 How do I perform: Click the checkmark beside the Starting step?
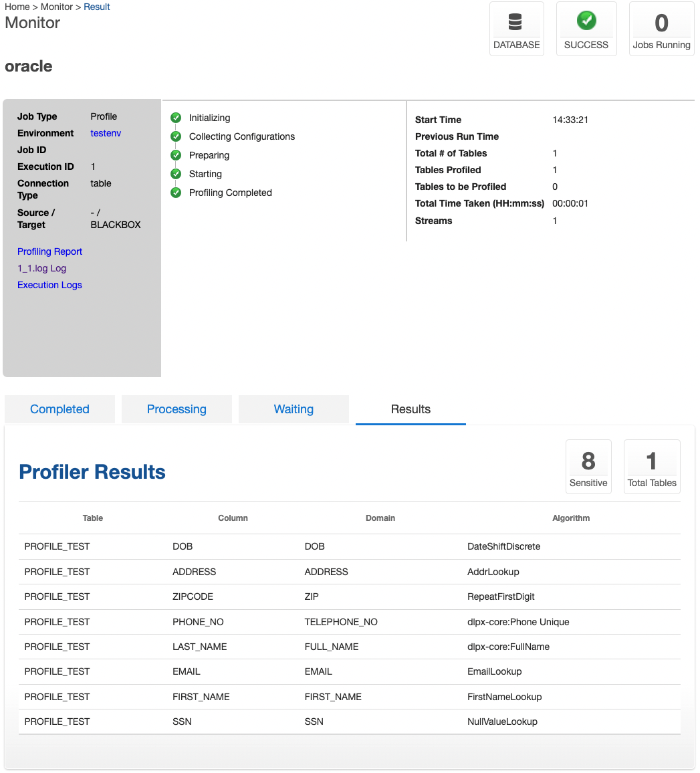[x=176, y=174]
